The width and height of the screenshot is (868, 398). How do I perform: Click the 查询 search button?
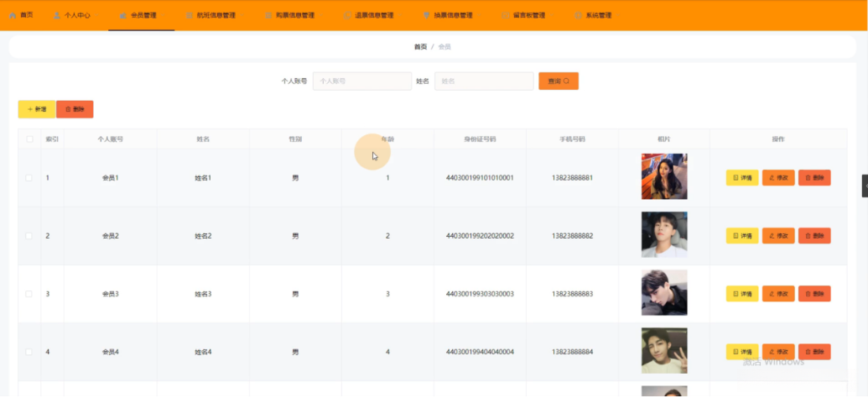pos(559,81)
